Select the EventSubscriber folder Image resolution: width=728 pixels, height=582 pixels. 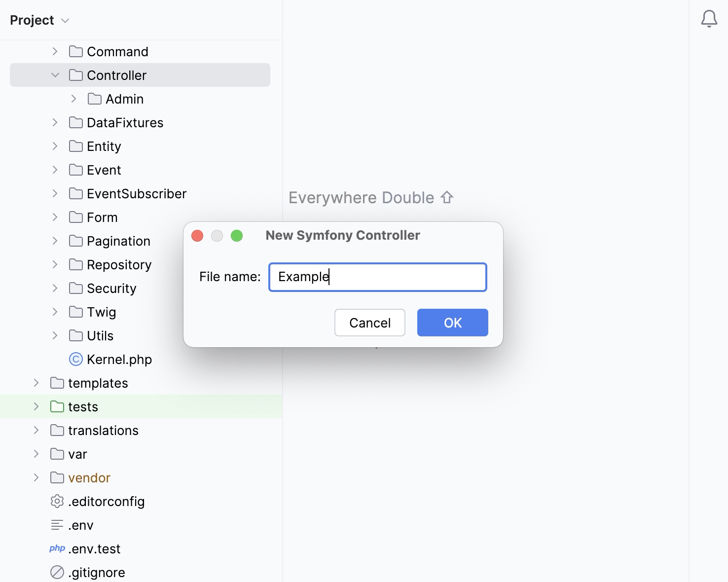(137, 193)
